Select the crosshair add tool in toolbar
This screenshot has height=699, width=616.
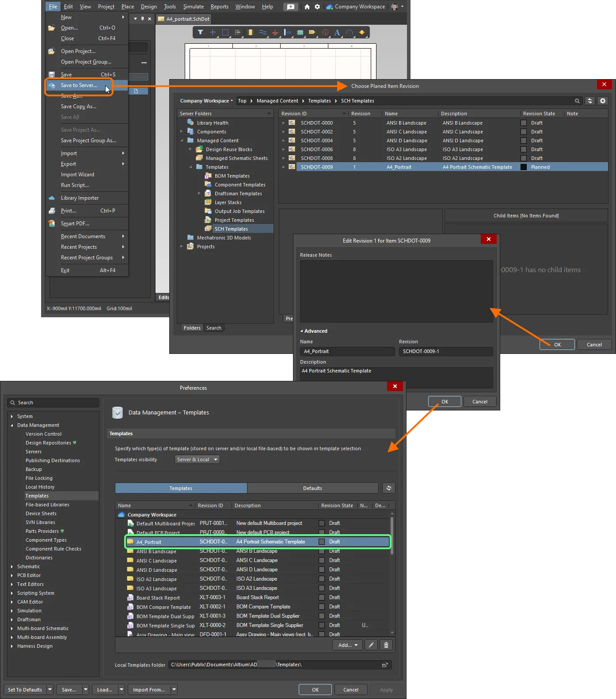213,32
